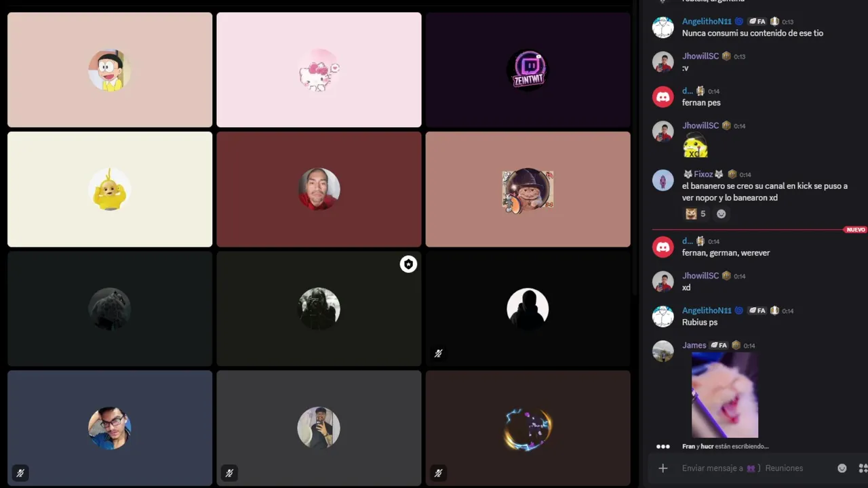Screen dimensions: 868x488
Task: Click the mirror-selfie avatar in gray tile
Action: point(319,428)
